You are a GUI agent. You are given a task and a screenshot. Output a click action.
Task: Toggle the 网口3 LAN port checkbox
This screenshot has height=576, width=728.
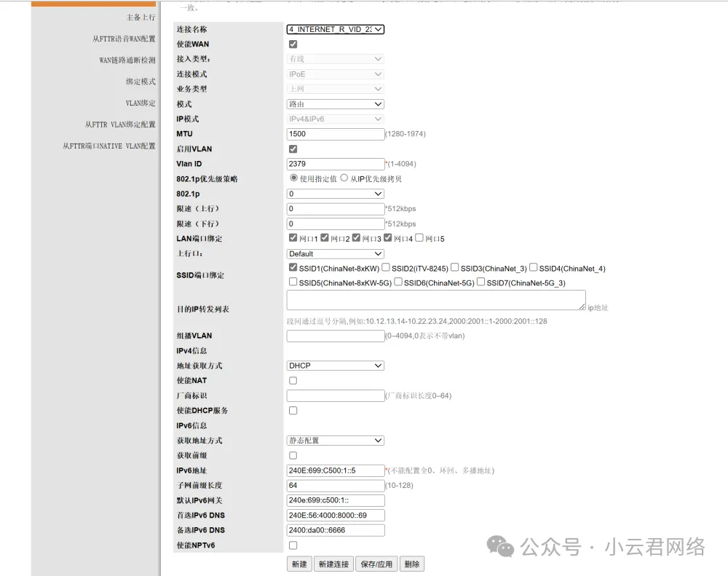tap(356, 237)
